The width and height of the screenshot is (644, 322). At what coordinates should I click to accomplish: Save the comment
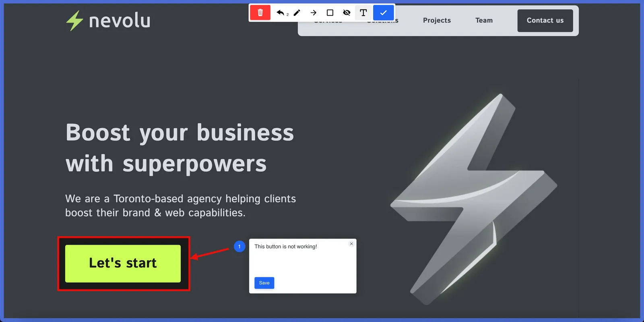point(264,283)
